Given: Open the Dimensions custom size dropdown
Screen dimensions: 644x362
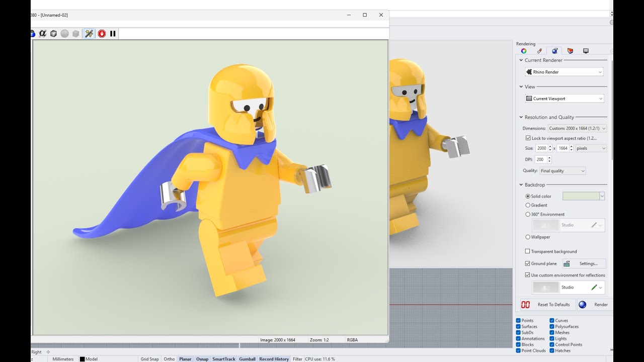Looking at the screenshot, I should pos(578,128).
